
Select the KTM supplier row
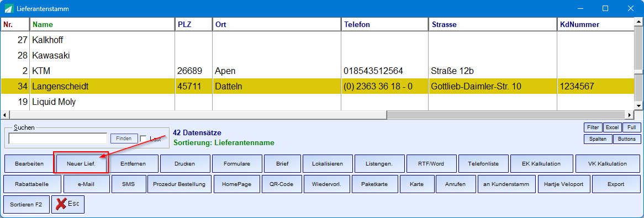pyautogui.click(x=318, y=71)
